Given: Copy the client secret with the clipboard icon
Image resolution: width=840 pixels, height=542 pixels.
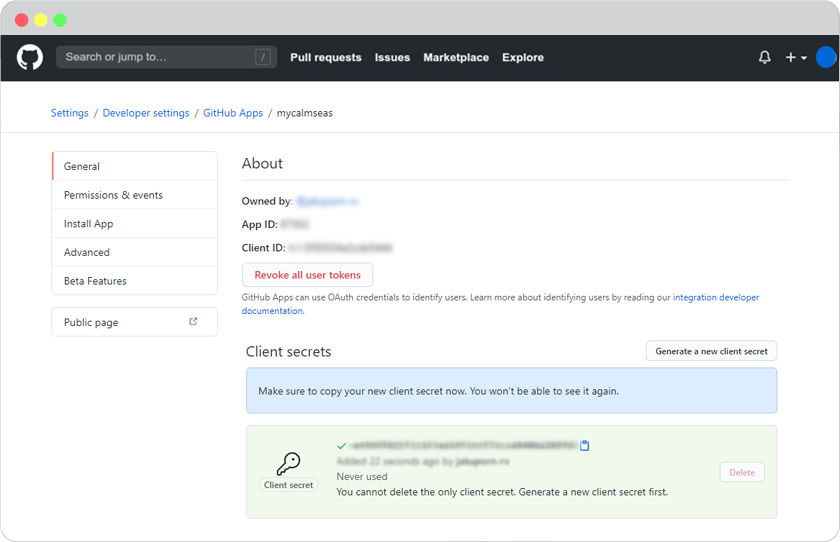Looking at the screenshot, I should coord(584,446).
